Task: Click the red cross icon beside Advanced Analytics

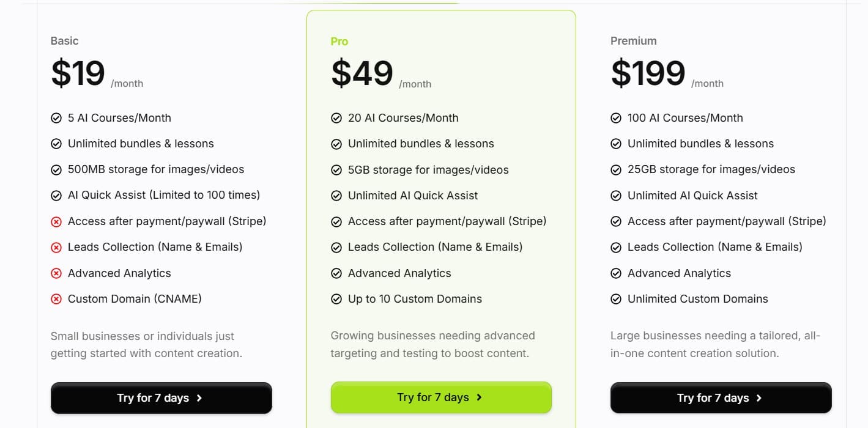Action: (56, 273)
